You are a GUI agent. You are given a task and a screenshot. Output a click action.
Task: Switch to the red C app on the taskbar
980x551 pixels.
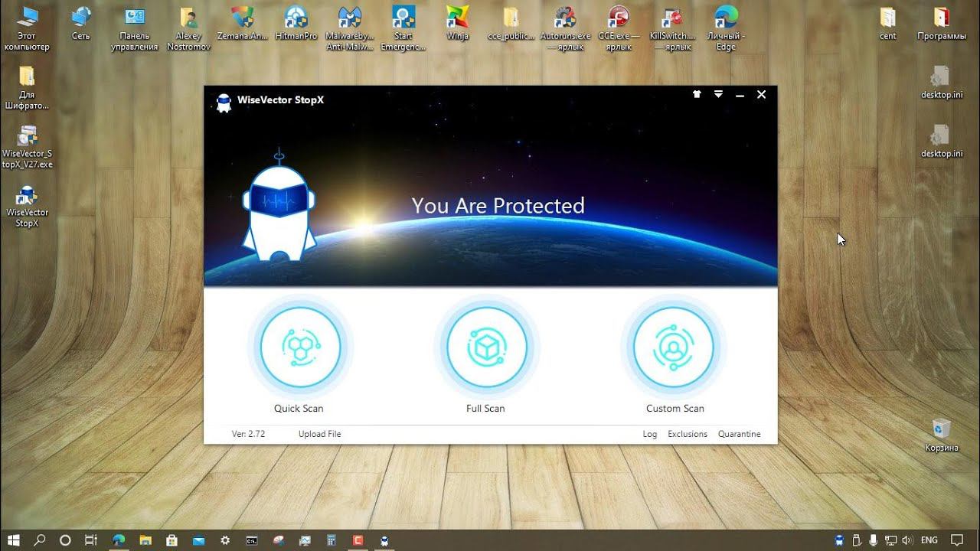pos(357,540)
